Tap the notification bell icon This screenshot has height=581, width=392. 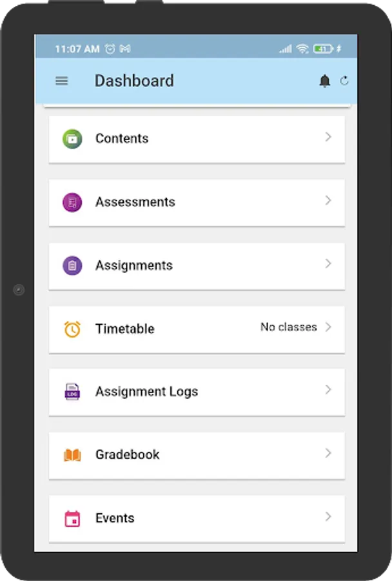325,81
